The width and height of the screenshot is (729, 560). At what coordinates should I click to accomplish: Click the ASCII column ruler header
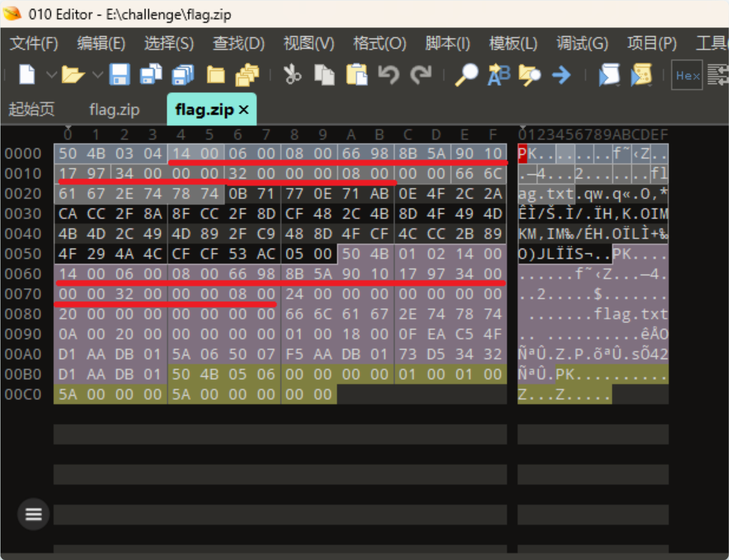coord(593,134)
